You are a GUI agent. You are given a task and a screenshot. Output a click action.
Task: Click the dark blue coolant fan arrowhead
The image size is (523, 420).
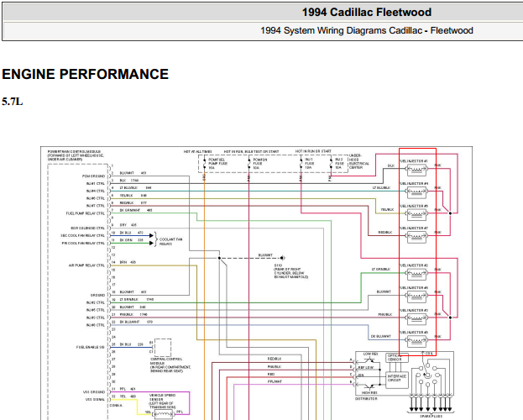click(151, 236)
